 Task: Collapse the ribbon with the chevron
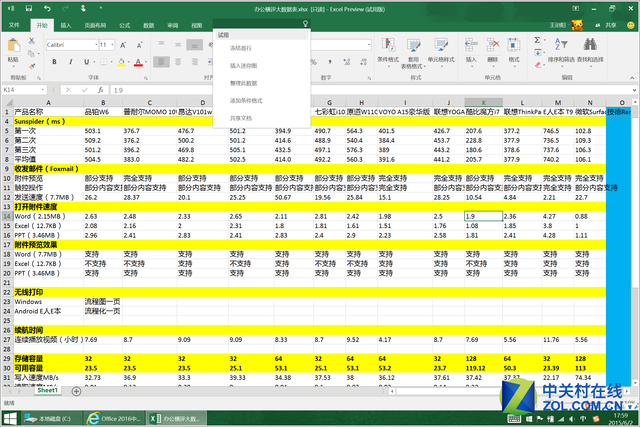click(631, 78)
